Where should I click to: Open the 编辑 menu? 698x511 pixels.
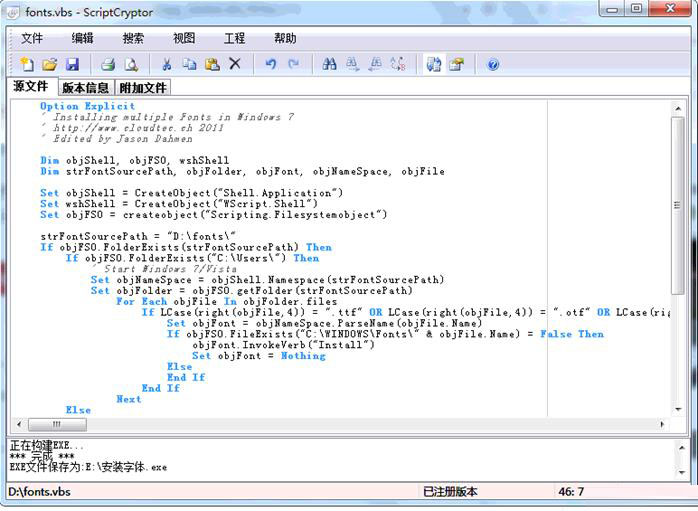[x=83, y=38]
